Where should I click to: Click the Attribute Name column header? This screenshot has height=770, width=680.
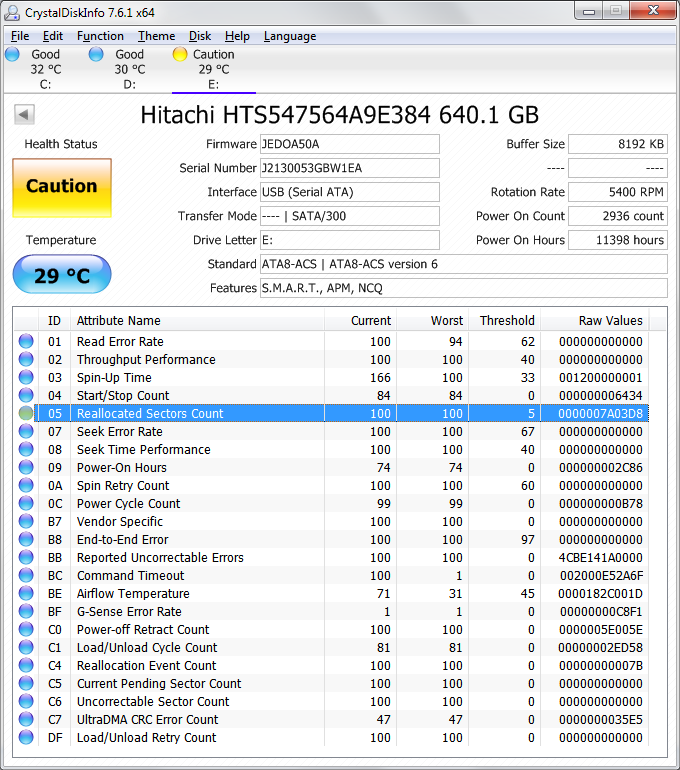pos(118,321)
